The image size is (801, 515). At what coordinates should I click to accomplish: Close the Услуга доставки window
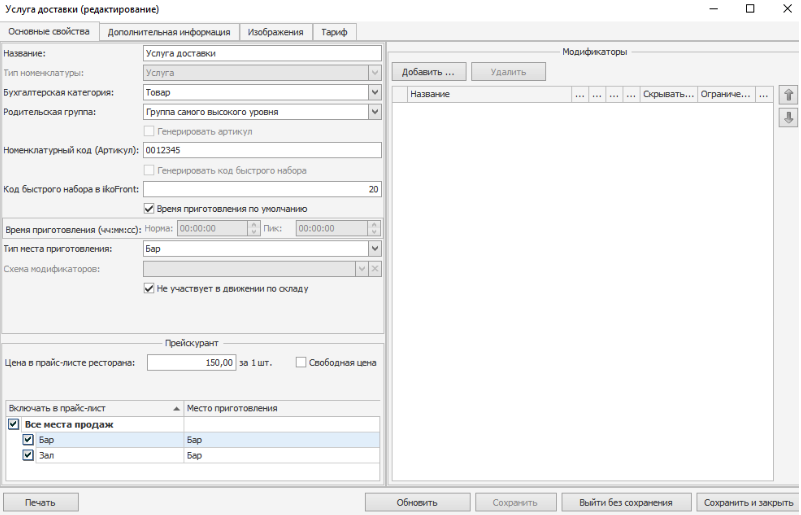[781, 8]
